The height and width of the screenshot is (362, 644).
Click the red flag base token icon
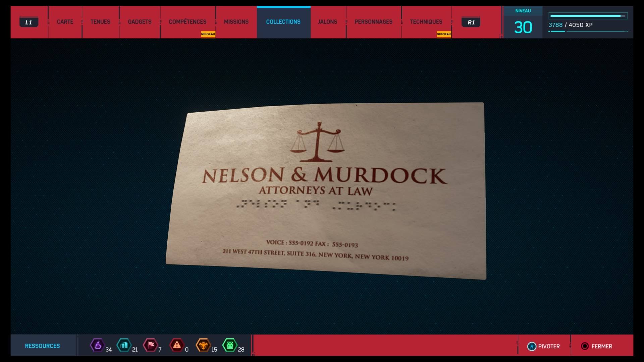click(150, 345)
